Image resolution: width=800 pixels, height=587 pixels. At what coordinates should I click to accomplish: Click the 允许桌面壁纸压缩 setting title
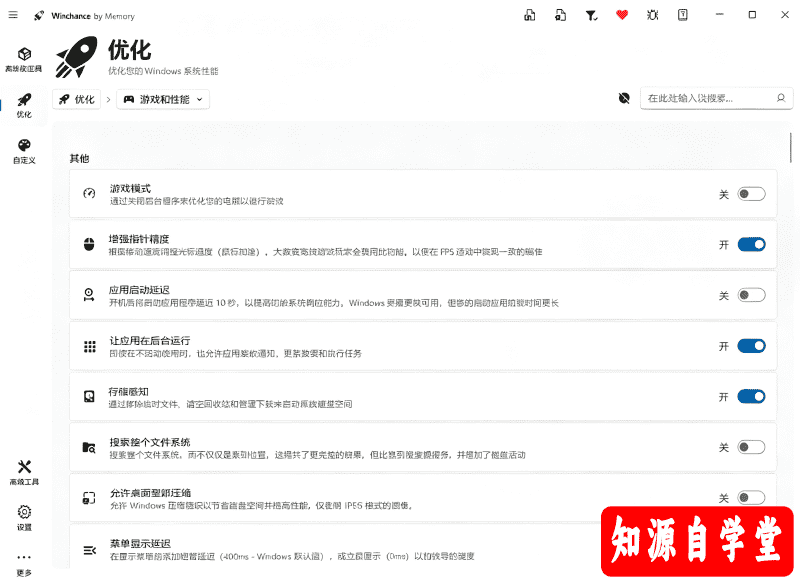(x=151, y=493)
